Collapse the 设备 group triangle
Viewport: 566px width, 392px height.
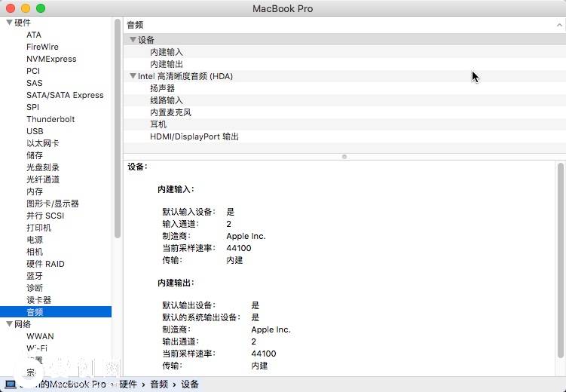(x=133, y=40)
